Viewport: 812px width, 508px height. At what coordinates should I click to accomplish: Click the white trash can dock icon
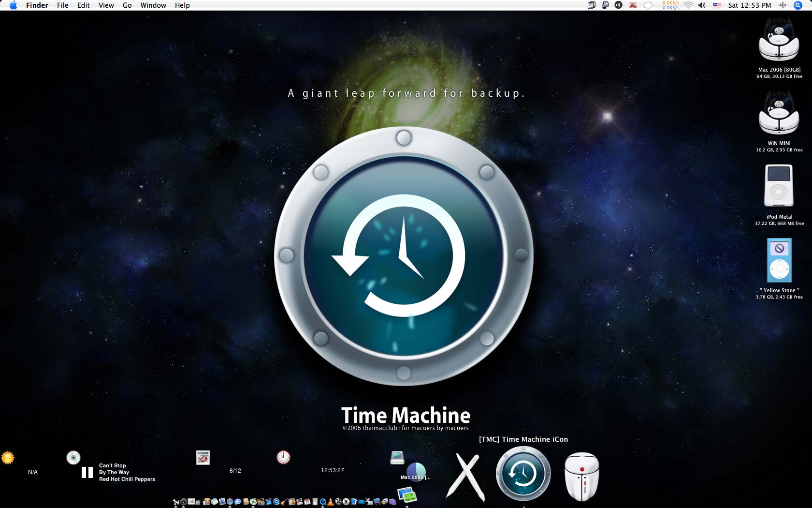click(582, 477)
